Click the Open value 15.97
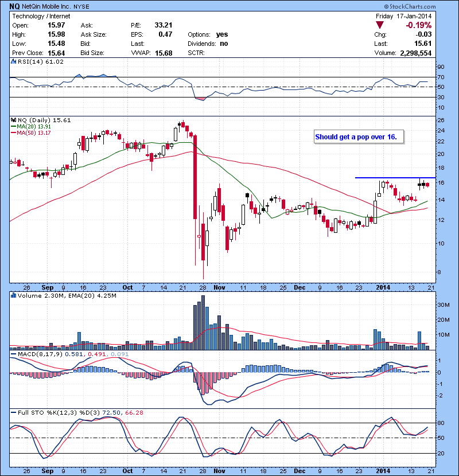 [56, 25]
